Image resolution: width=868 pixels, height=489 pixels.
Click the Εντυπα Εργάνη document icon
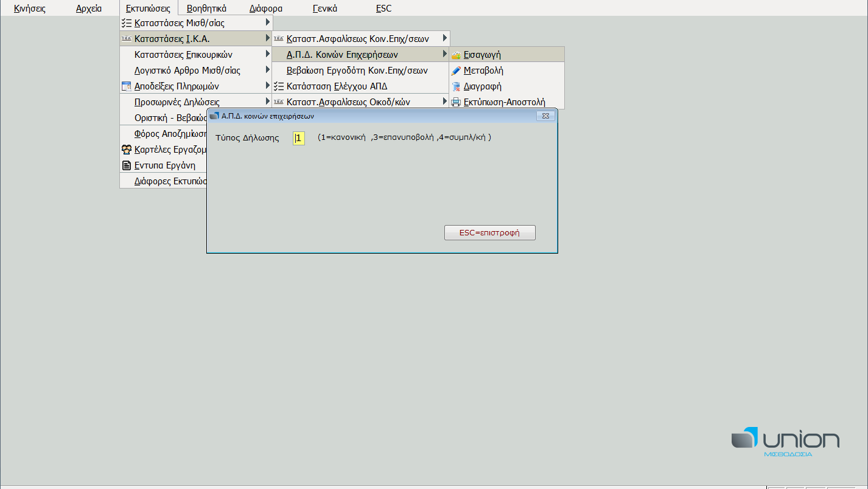(127, 165)
